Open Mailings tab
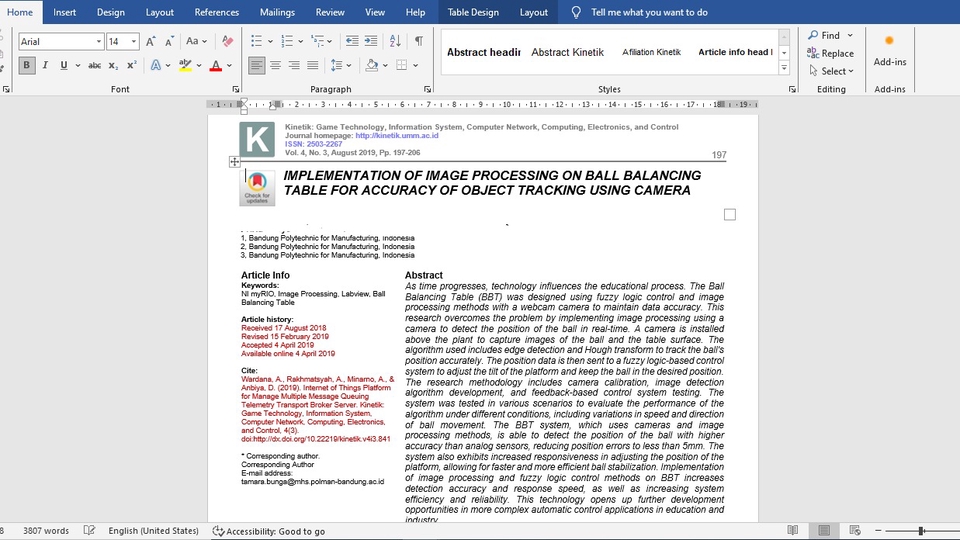Viewport: 960px width, 540px height. 277,12
